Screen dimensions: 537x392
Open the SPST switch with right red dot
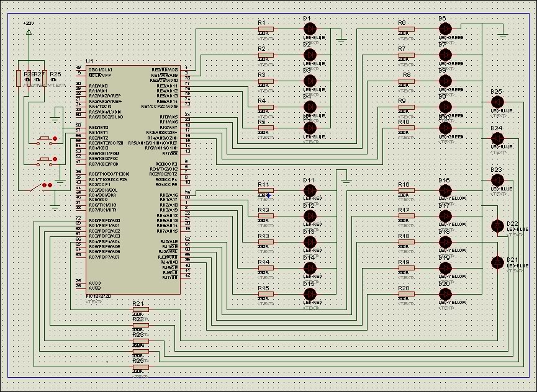click(x=50, y=185)
